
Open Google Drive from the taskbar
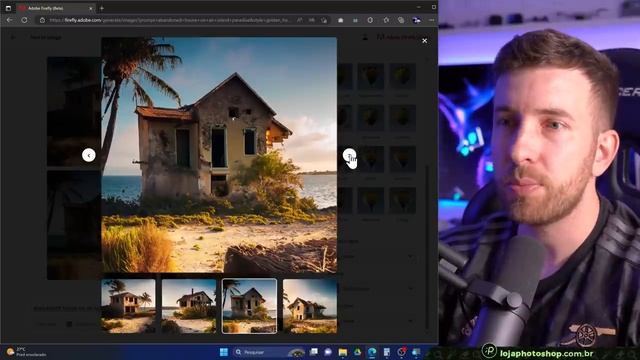pos(358,352)
